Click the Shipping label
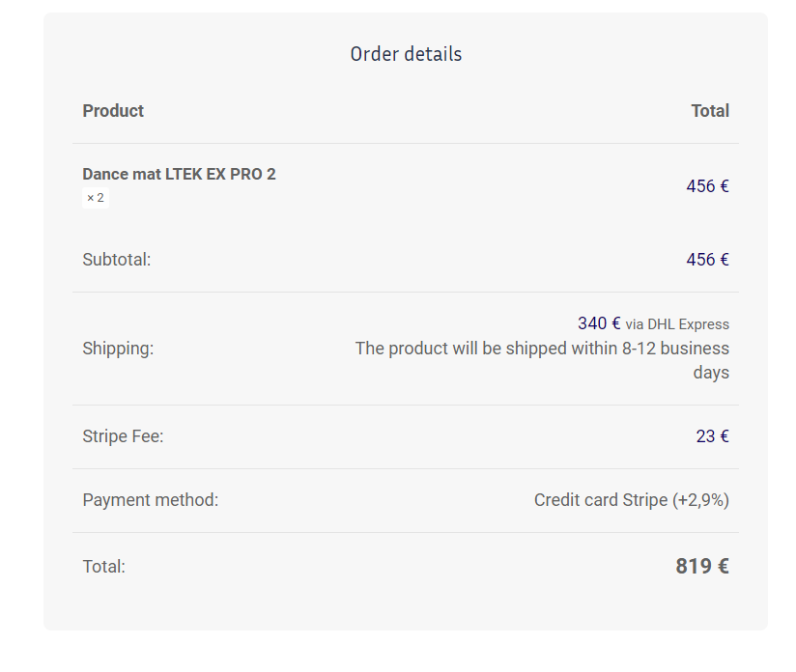Image resolution: width=796 pixels, height=672 pixels. pos(118,349)
